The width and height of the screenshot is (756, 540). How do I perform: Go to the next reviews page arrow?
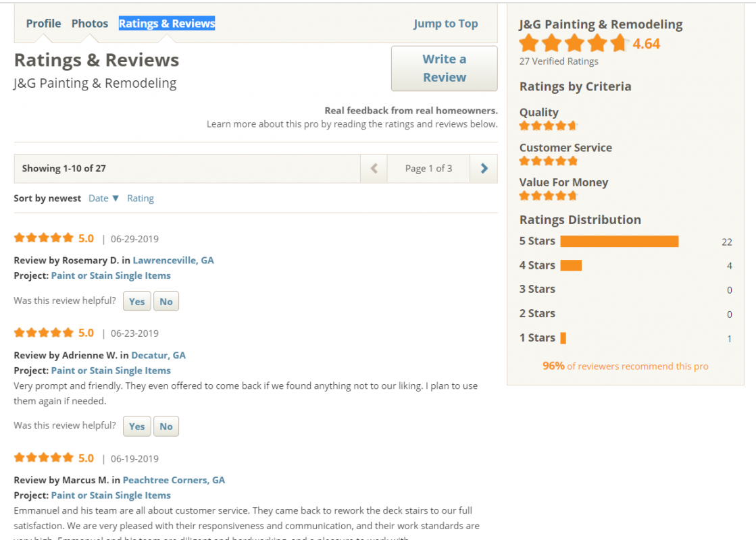point(484,169)
